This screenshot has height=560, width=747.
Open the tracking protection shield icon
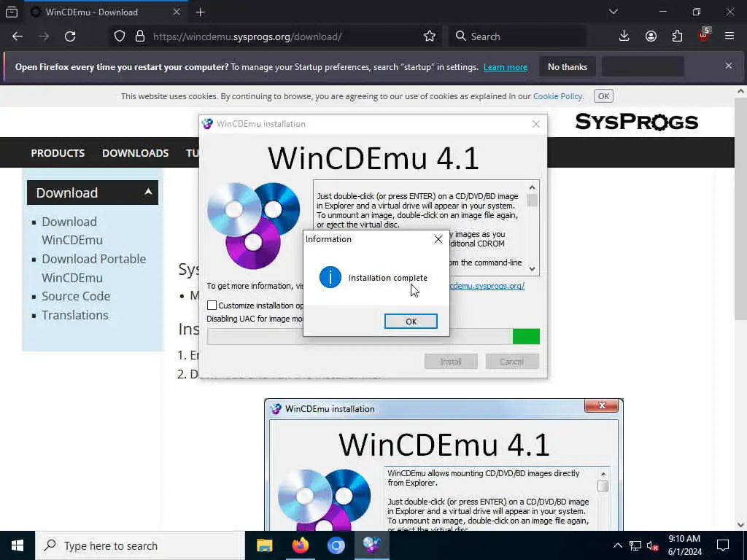pos(120,36)
